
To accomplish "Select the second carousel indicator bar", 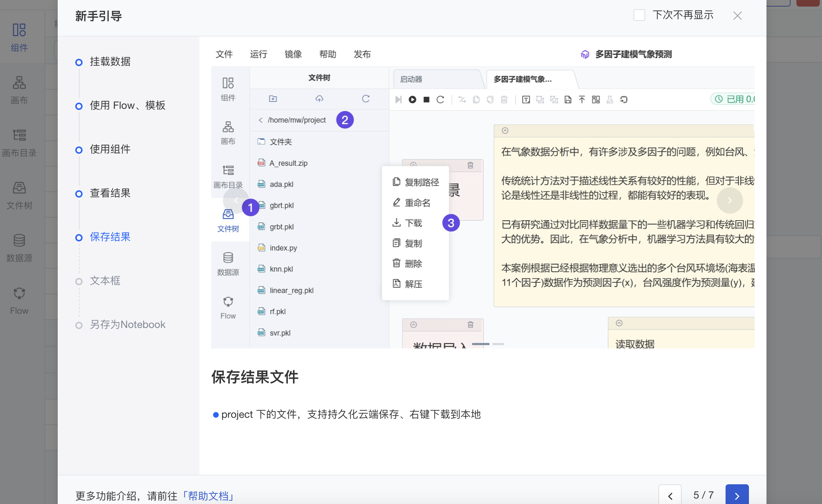I will coord(498,344).
